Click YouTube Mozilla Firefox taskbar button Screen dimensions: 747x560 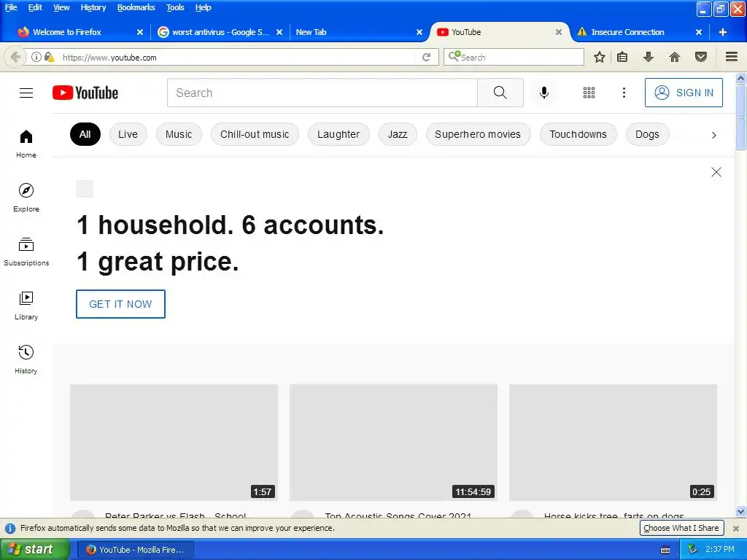135,550
